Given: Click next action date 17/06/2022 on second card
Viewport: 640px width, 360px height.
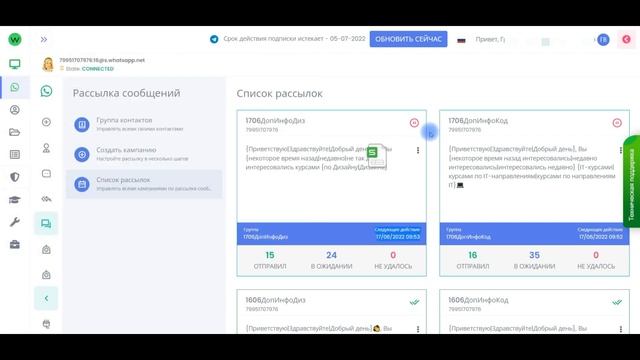Looking at the screenshot, I should point(600,237).
